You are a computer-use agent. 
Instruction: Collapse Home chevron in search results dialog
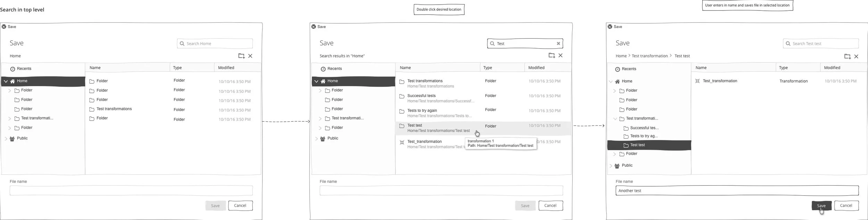[x=316, y=81]
